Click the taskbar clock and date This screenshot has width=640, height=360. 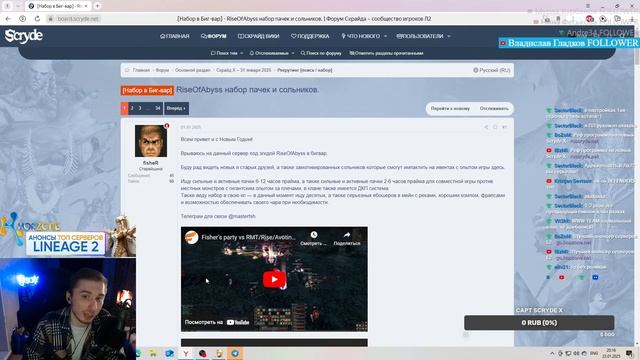(611, 353)
